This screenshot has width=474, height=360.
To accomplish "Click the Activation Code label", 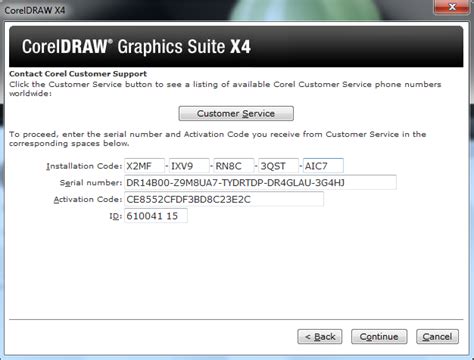I will [x=88, y=199].
